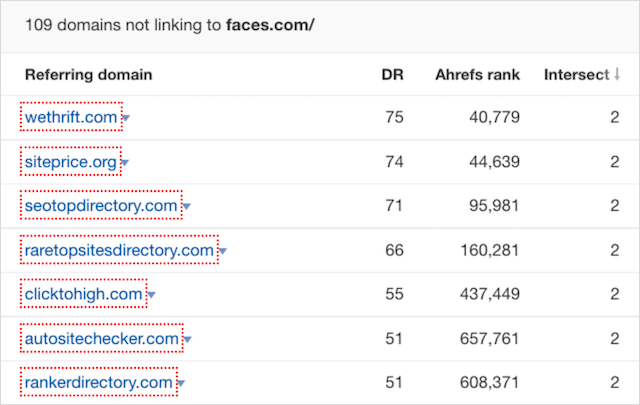640x405 pixels.
Task: Visit the raretopsitesdirectory.com link
Action: (x=119, y=250)
